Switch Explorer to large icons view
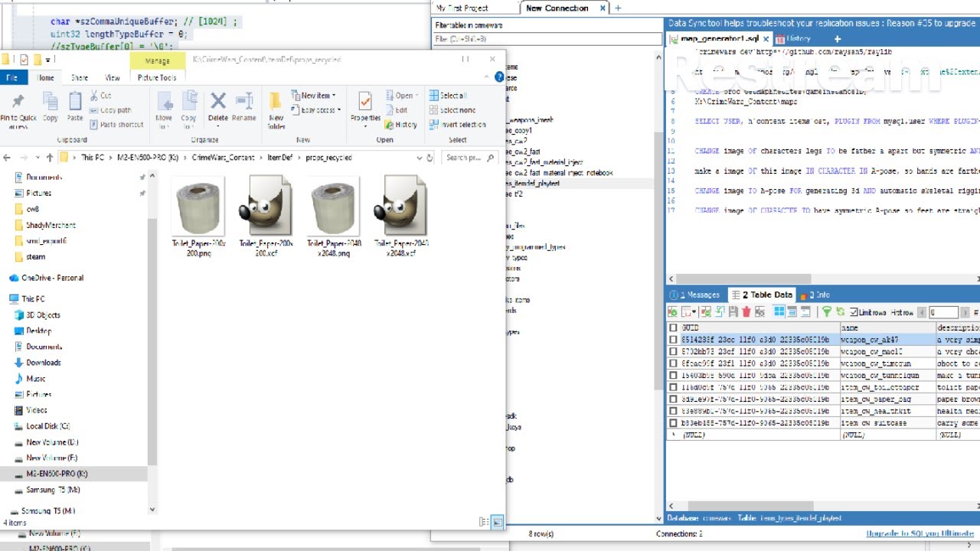The image size is (980, 551). point(498,522)
